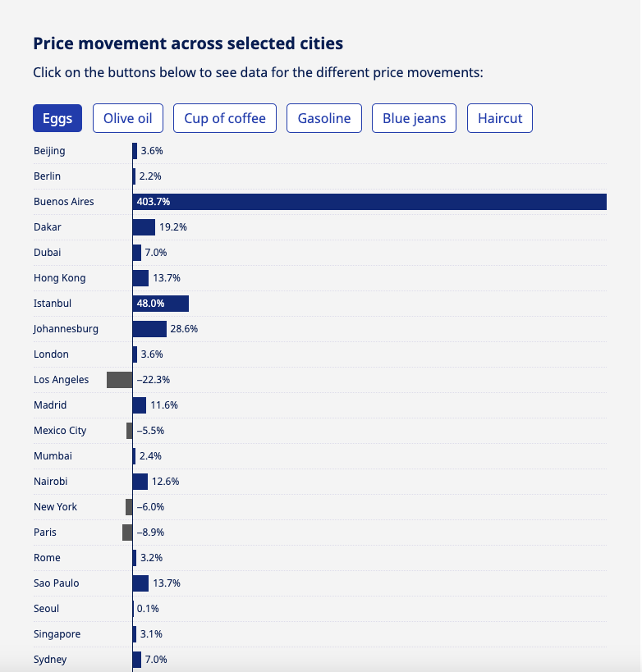Click the Buenos Aires 403.7% bar
Screen dimensions: 642x672
pyautogui.click(x=369, y=202)
